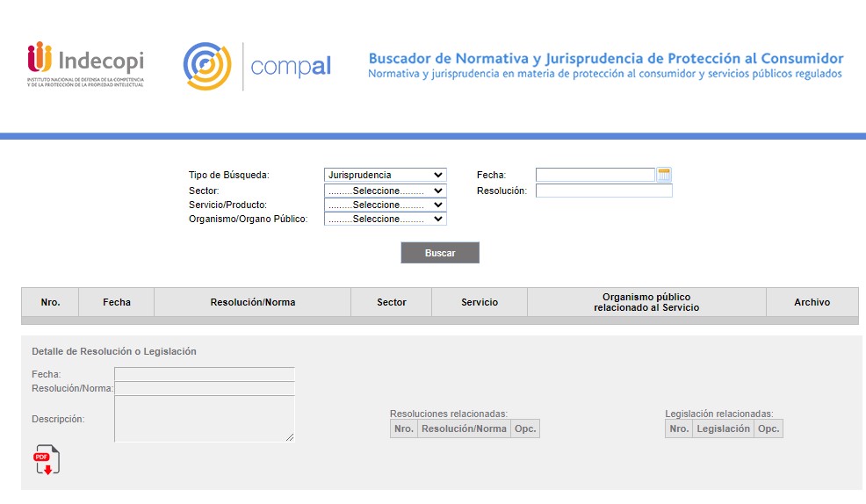Click the detail Fecha field
Image resolution: width=866 pixels, height=504 pixels.
pyautogui.click(x=204, y=374)
